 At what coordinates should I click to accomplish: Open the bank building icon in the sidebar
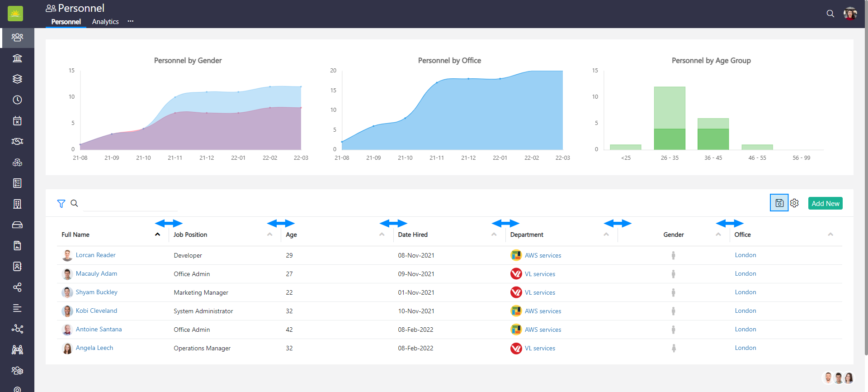(x=17, y=58)
